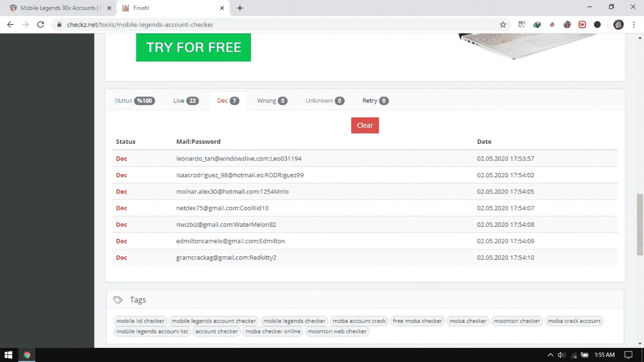Click the date 02.05.2020 17:54:10
The height and width of the screenshot is (362, 644).
[x=506, y=257]
